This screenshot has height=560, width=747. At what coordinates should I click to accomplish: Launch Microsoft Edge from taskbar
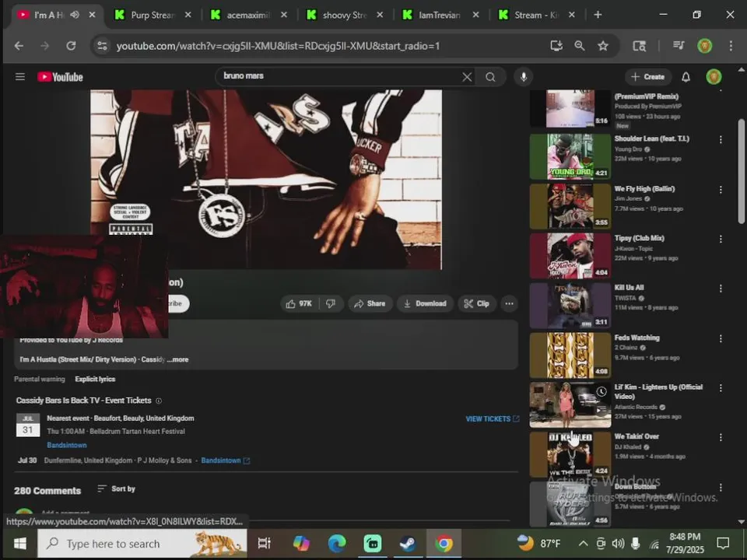337,544
